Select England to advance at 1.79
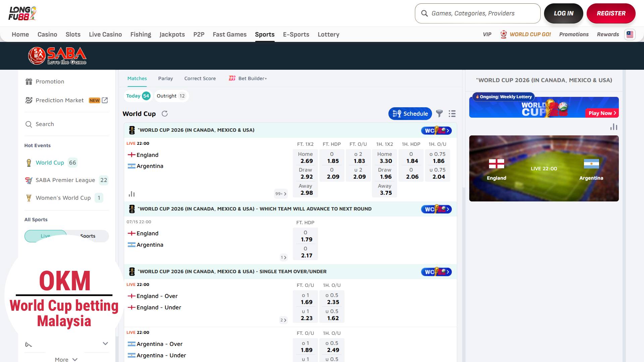 306,236
